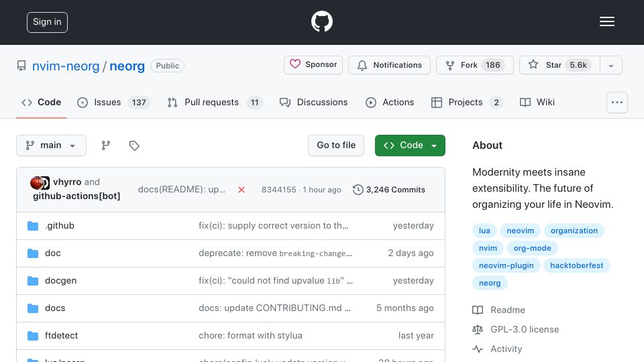Click the GitHub logo in the header

tap(321, 21)
